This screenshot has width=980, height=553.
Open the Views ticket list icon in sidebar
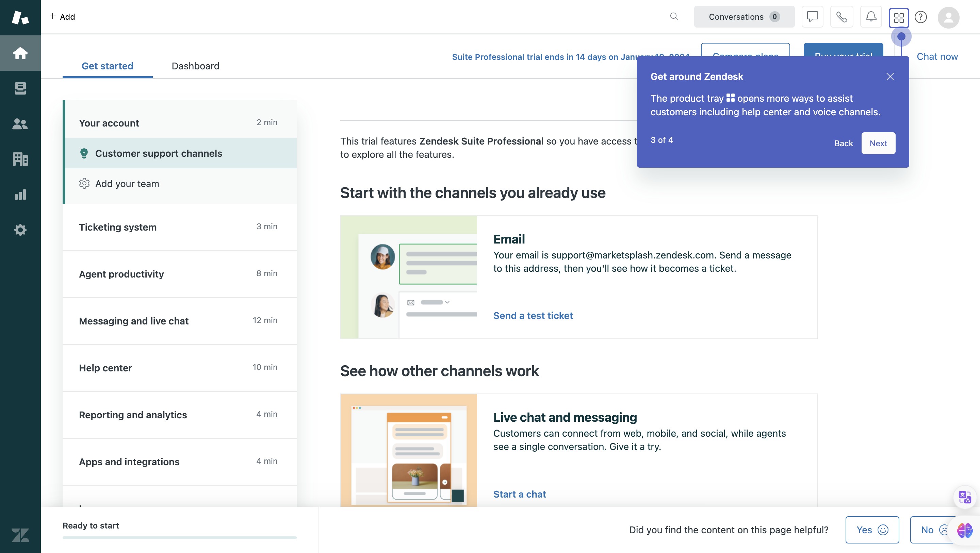[20, 88]
